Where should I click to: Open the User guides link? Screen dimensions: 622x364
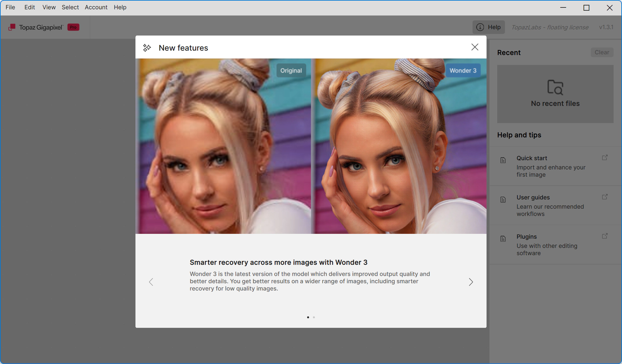[x=555, y=205]
